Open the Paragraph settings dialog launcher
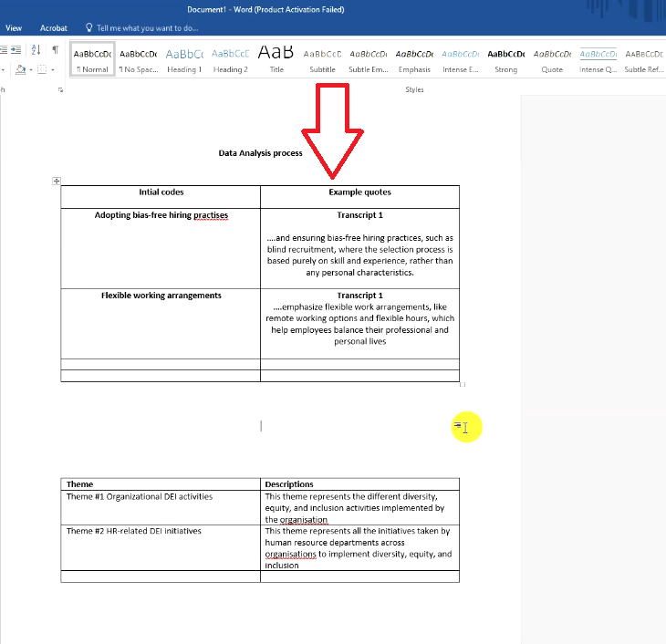 (x=61, y=89)
